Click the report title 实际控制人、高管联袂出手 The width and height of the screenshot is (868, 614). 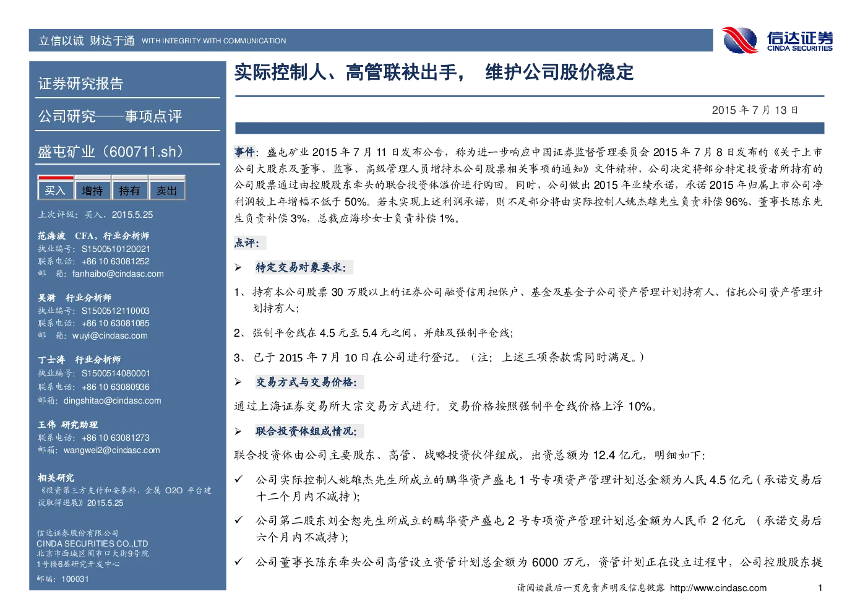click(x=348, y=72)
